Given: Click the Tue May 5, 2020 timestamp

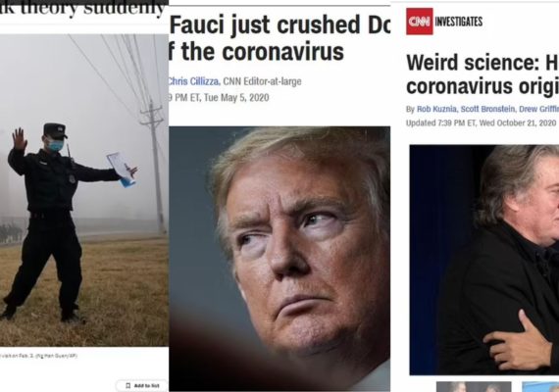Looking at the screenshot, I should [x=219, y=98].
